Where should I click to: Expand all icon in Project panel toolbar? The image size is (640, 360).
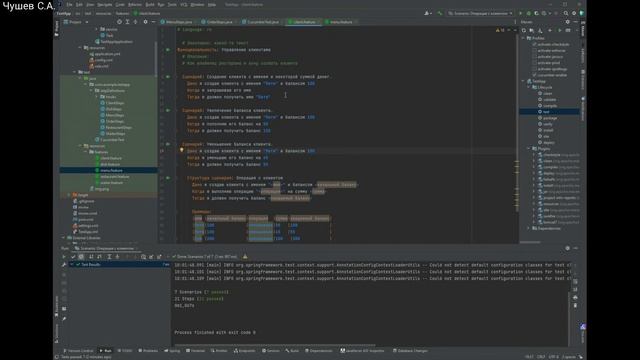[127, 22]
